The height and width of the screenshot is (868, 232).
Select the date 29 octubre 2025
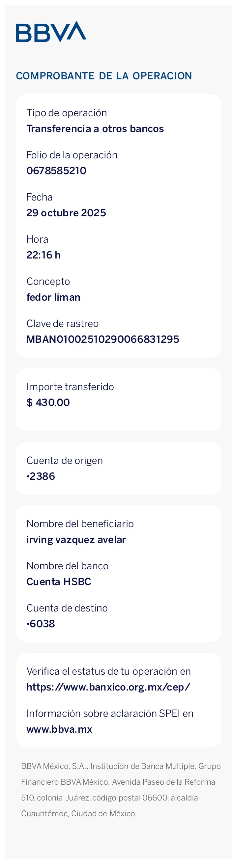[66, 213]
